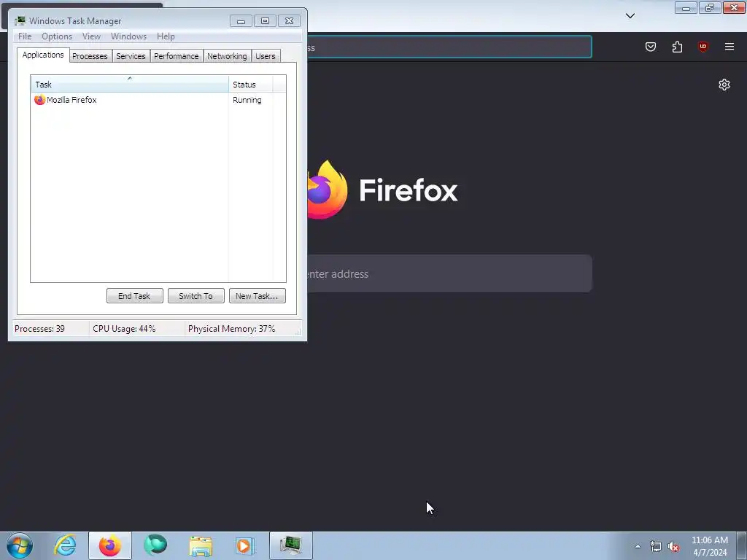Viewport: 747px width, 560px height.
Task: Click the Firefox URL address bar
Action: [449, 47]
